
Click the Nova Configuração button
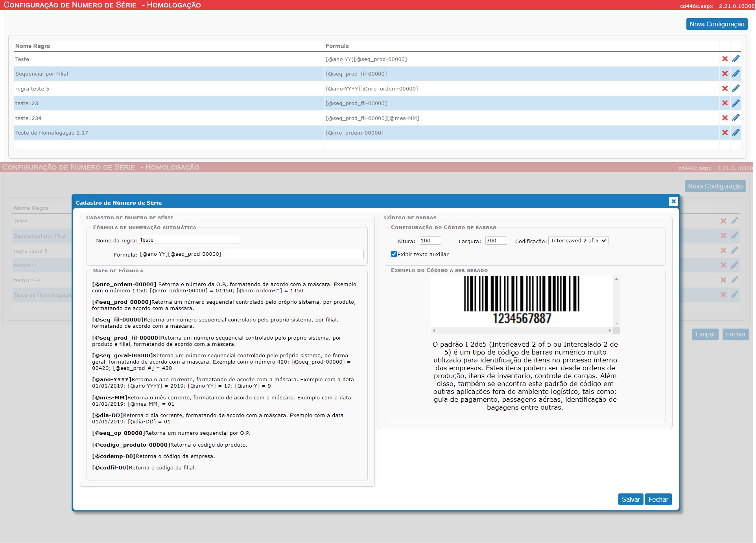(717, 24)
